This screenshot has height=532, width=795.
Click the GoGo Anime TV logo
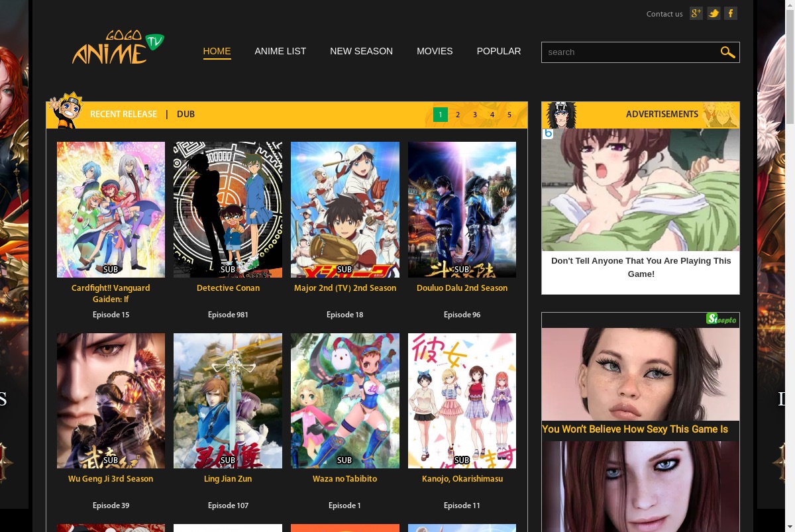pyautogui.click(x=118, y=48)
